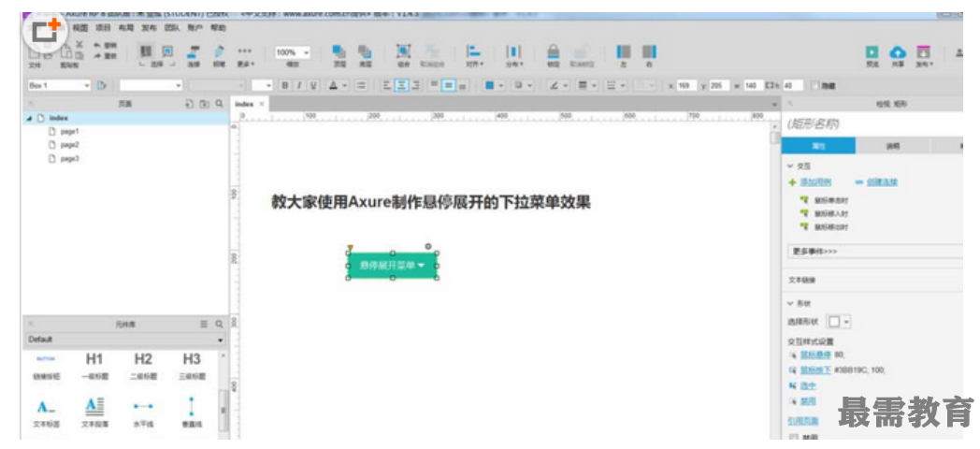
Task: Check the Hidden (隐藏) checkbox
Action: 815,86
